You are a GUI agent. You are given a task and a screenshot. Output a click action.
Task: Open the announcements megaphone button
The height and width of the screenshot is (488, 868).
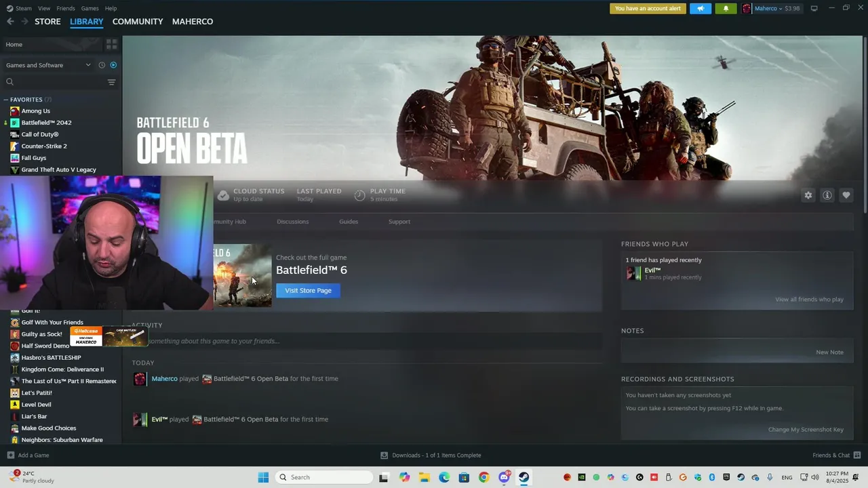pyautogui.click(x=701, y=9)
